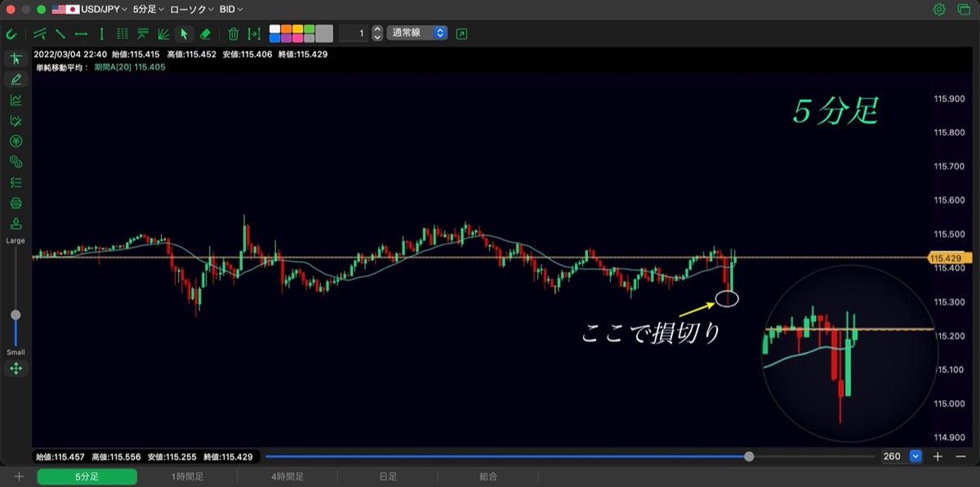
Task: Click the download-to-tray icon in sidebar
Action: 16,224
